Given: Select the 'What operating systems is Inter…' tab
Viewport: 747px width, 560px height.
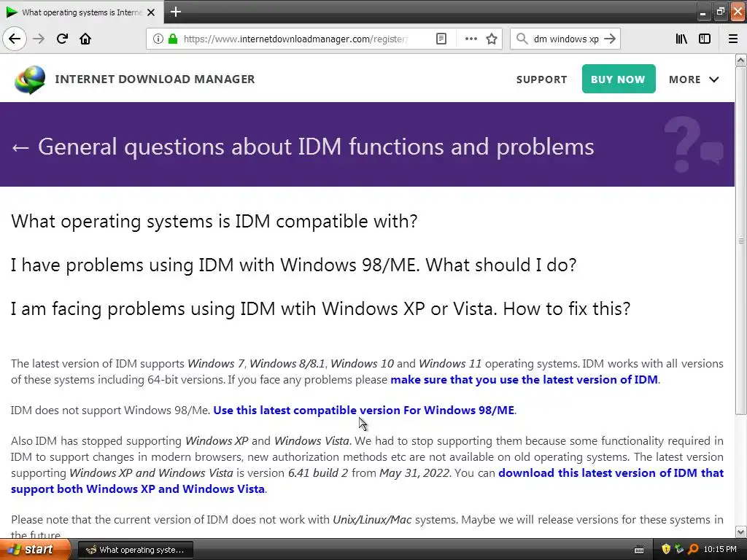Looking at the screenshot, I should [x=82, y=12].
